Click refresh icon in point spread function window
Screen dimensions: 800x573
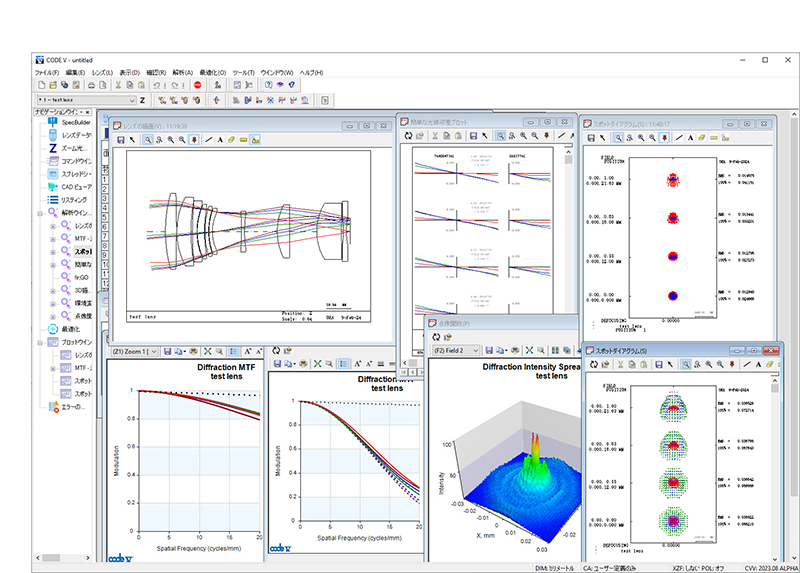(436, 337)
